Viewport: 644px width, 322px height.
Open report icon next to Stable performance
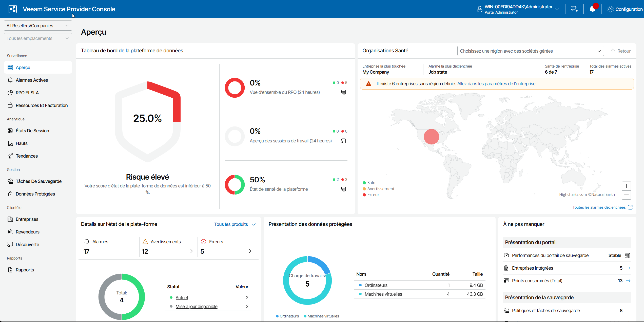[628, 255]
